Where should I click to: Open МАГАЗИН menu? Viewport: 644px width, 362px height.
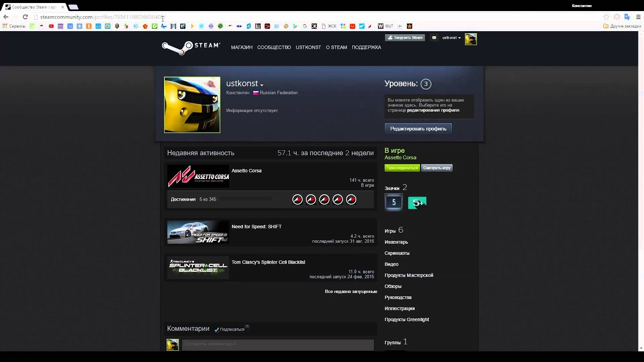242,47
